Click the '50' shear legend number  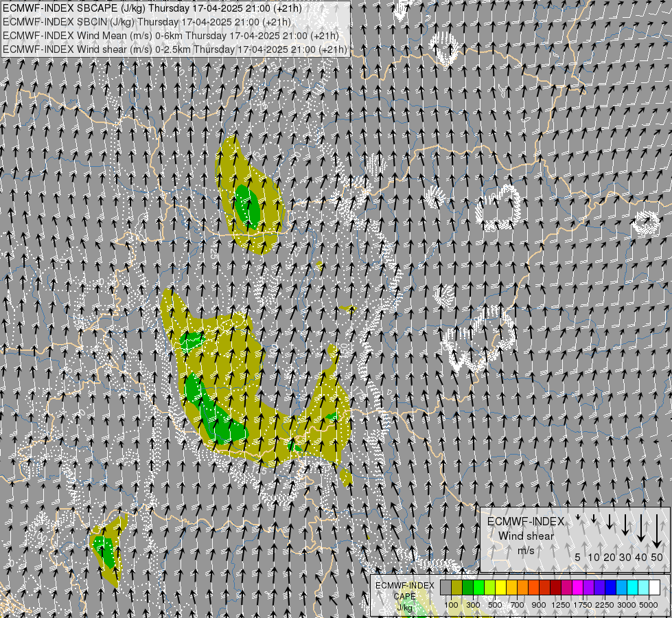(x=657, y=557)
